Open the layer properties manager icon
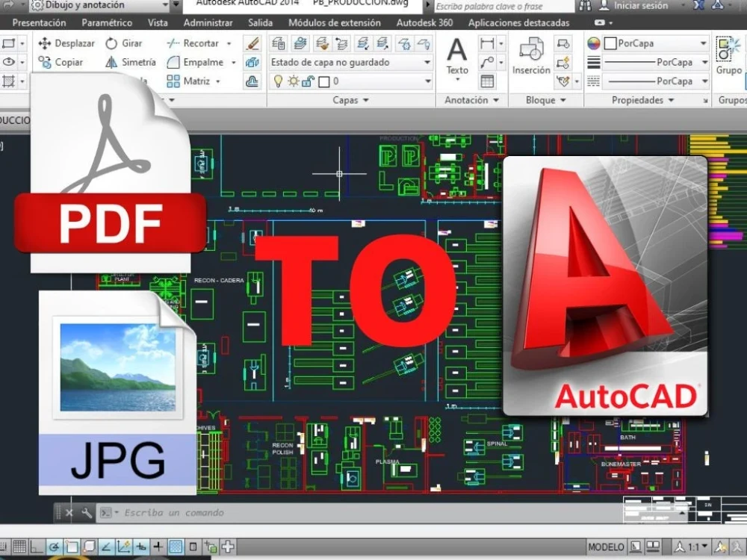 tap(279, 44)
